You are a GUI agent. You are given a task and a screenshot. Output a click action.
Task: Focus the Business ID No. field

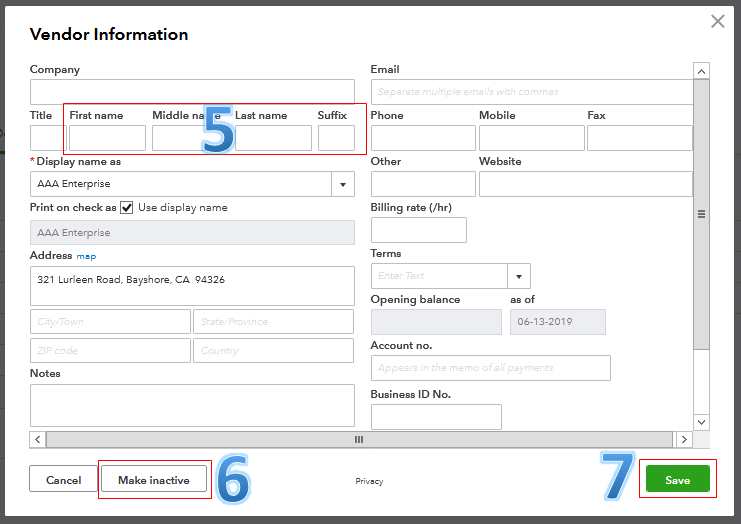pyautogui.click(x=435, y=417)
